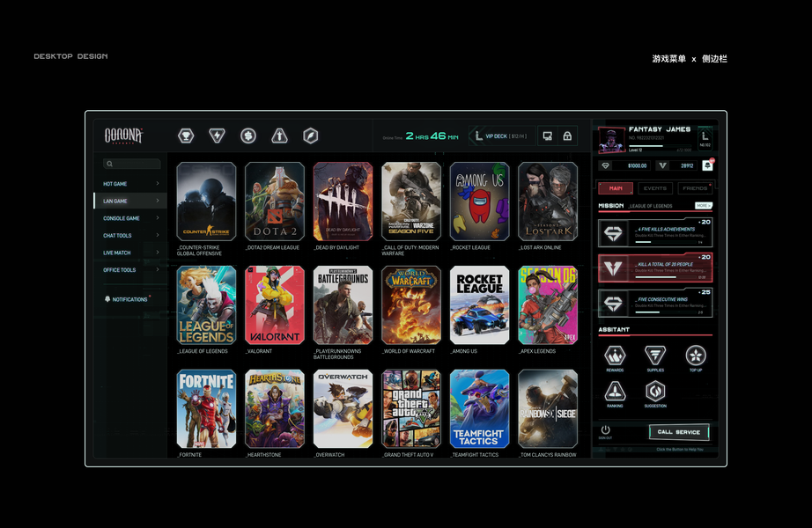This screenshot has height=528, width=812.
Task: Open the Supplies assistant icon
Action: click(655, 356)
